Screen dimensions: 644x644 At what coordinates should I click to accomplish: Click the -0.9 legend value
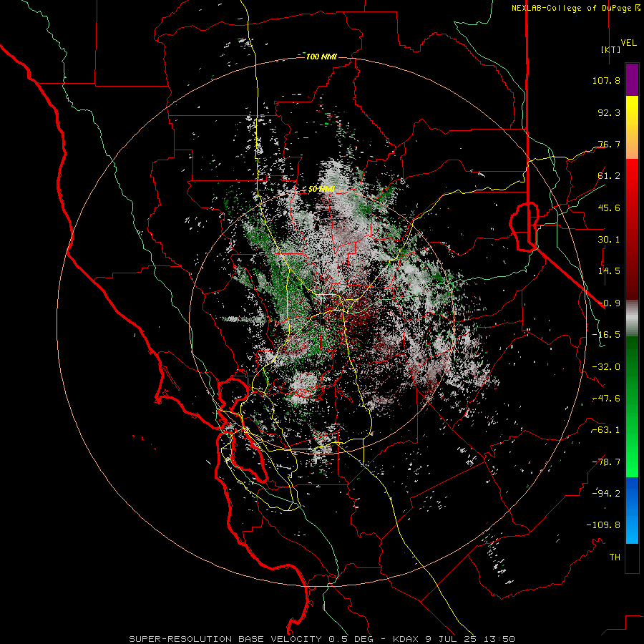(609, 303)
